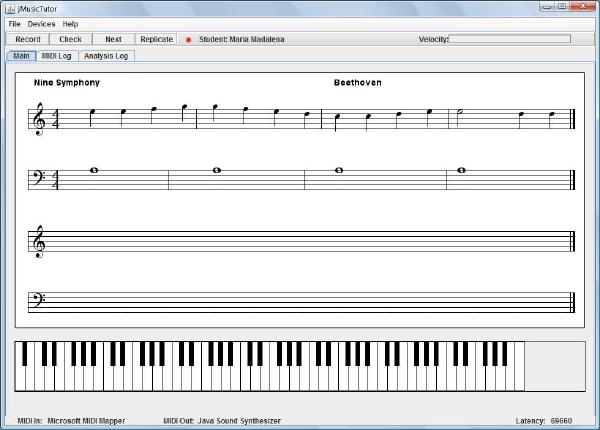This screenshot has width=600, height=430.
Task: Click the bass clef on the second staff
Action: [x=38, y=178]
